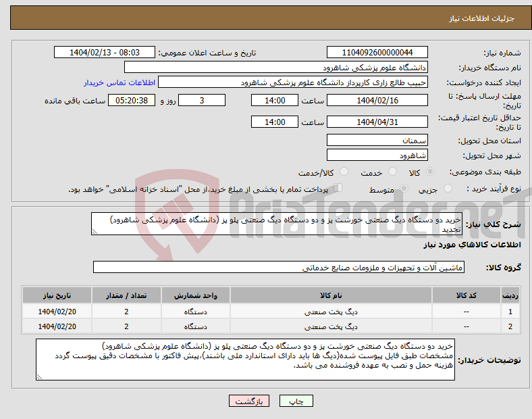This screenshot has width=532, height=419.
Task: Select the کالا/خدمت radio button
Action: [x=344, y=172]
